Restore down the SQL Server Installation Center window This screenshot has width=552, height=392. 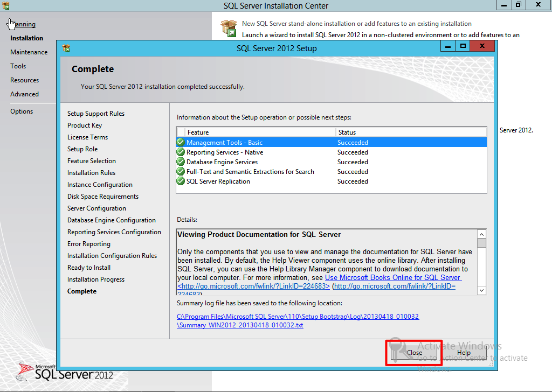[x=519, y=5]
